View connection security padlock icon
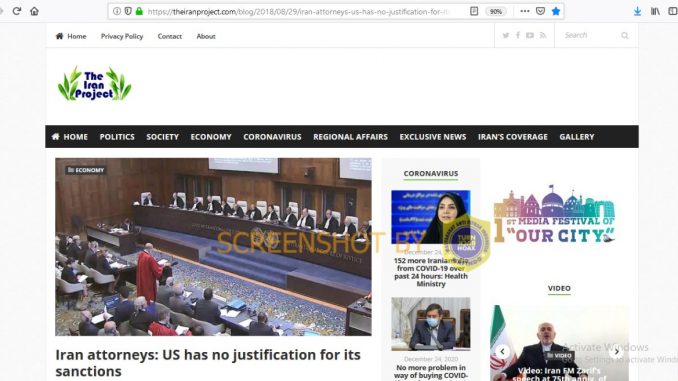 pyautogui.click(x=139, y=11)
